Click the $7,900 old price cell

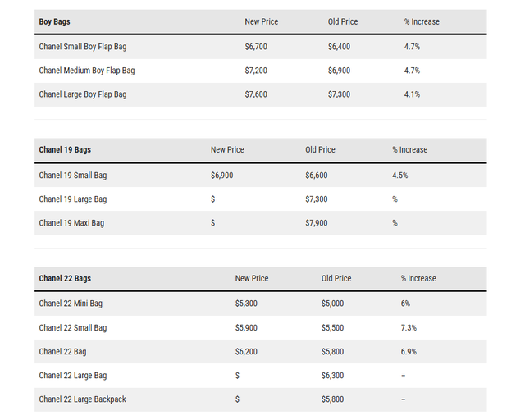(x=316, y=223)
